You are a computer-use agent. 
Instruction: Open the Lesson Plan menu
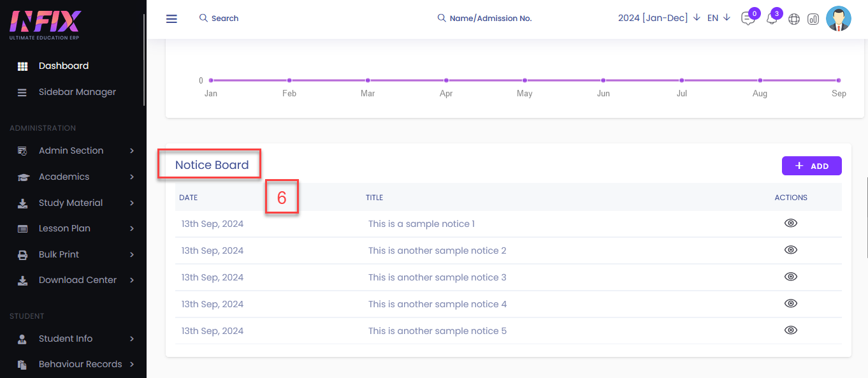pos(64,228)
